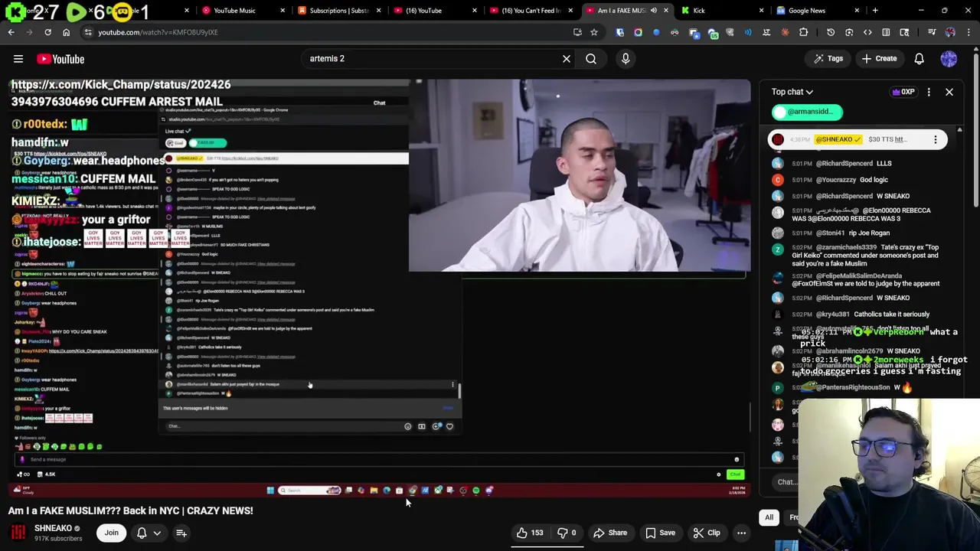This screenshot has width=980, height=551.
Task: Click the browser address bar URL
Action: pos(158,32)
